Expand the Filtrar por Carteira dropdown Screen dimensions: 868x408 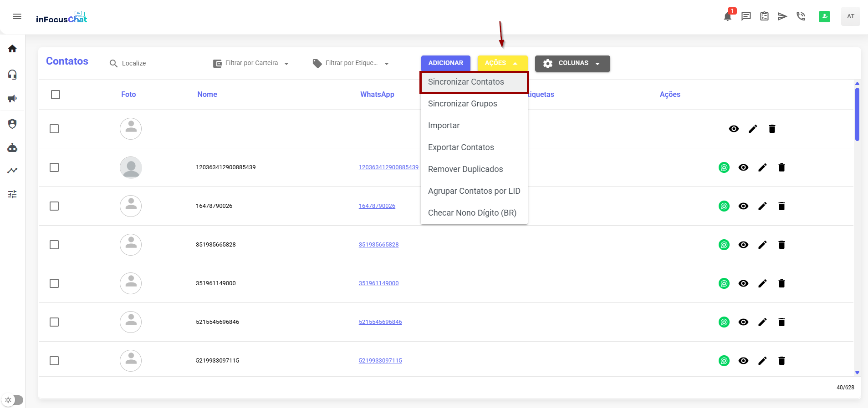pyautogui.click(x=251, y=63)
